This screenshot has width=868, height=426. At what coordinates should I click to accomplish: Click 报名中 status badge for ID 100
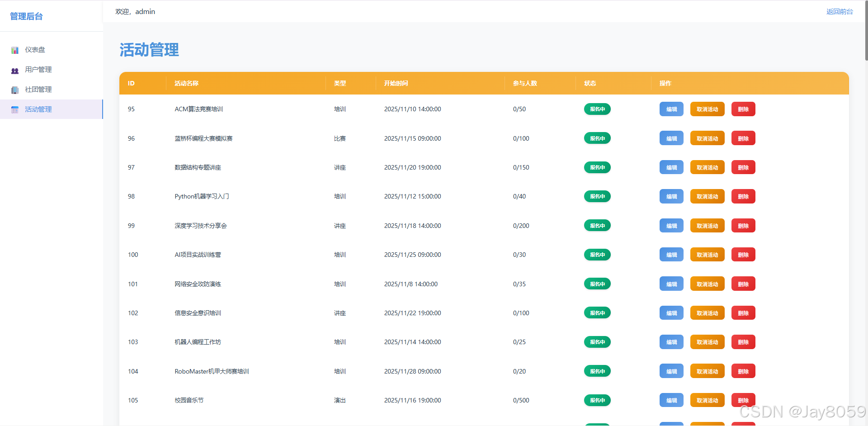point(597,255)
